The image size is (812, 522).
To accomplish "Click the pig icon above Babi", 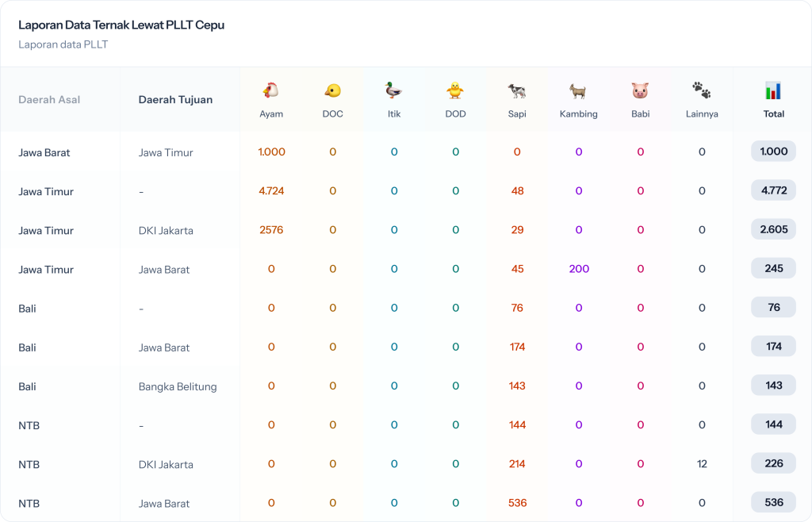I will coord(640,90).
